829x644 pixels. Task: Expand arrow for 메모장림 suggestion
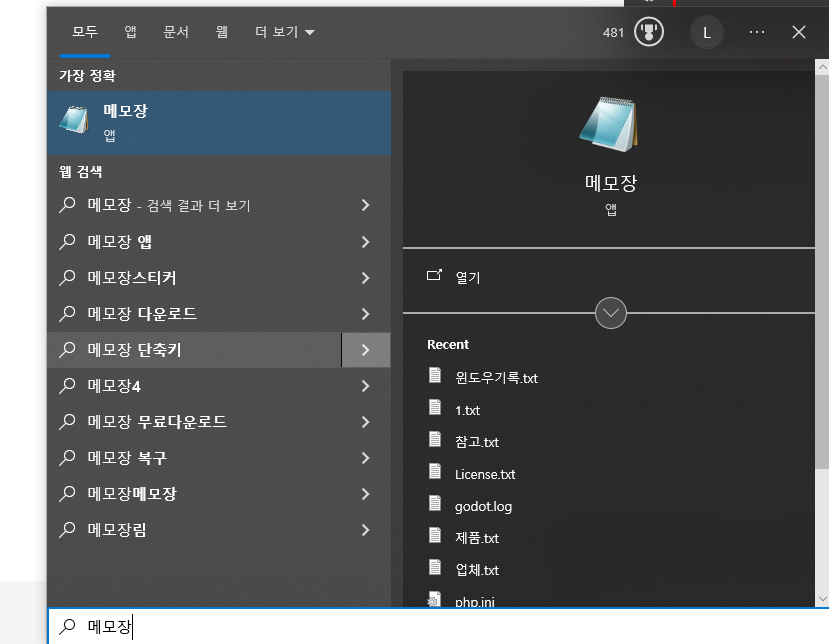[365, 530]
